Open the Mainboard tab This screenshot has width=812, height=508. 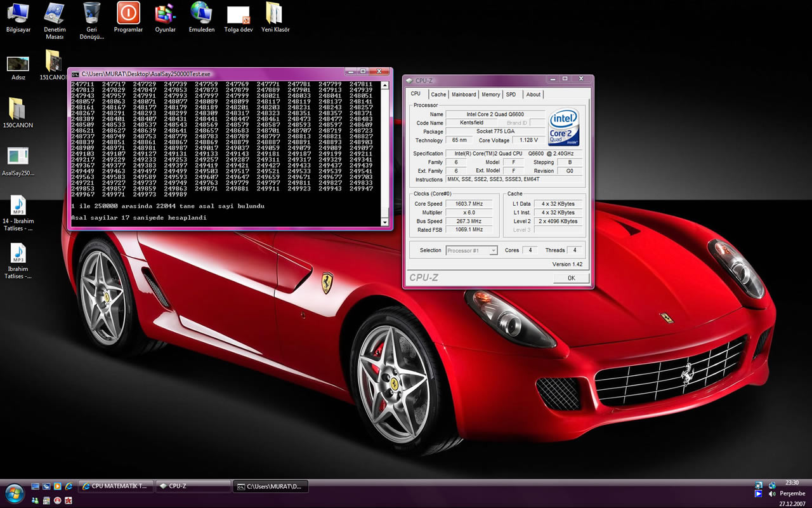point(464,95)
